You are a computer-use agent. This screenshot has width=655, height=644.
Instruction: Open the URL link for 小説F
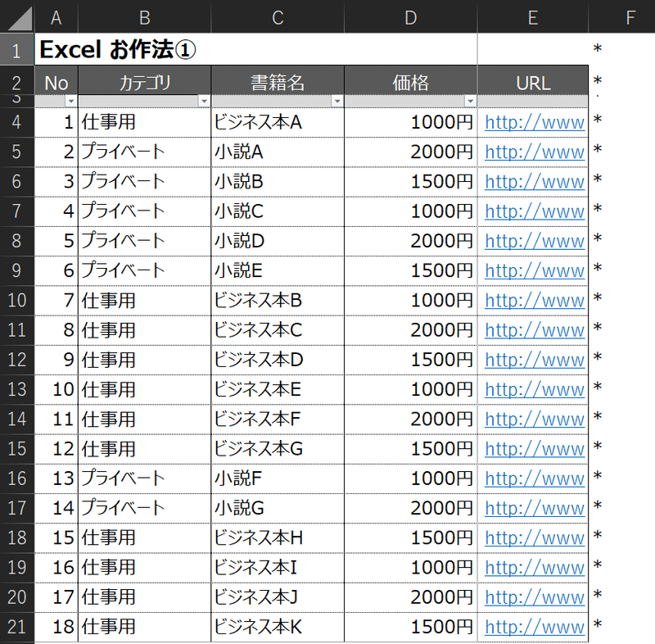click(535, 479)
